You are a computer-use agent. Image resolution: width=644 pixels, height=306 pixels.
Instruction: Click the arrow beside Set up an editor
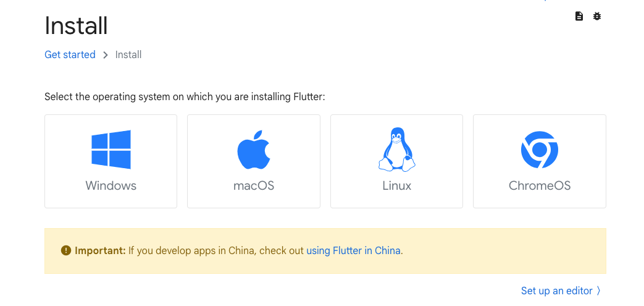(x=599, y=291)
